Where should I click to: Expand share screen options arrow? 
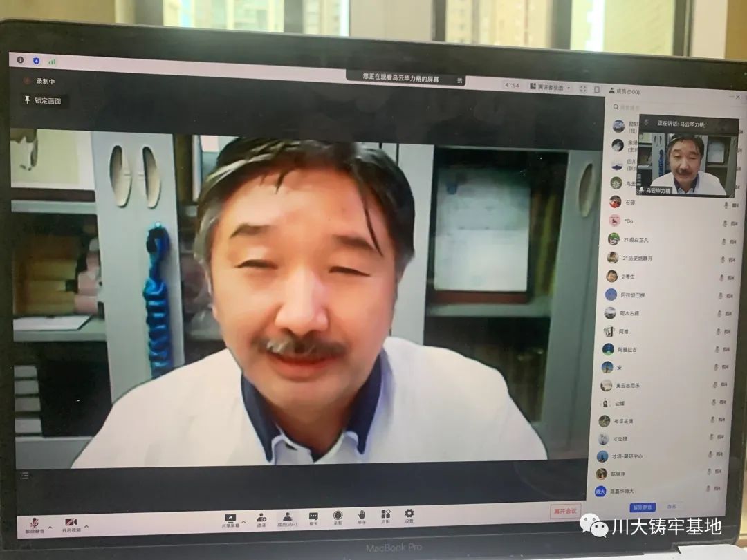(x=244, y=522)
